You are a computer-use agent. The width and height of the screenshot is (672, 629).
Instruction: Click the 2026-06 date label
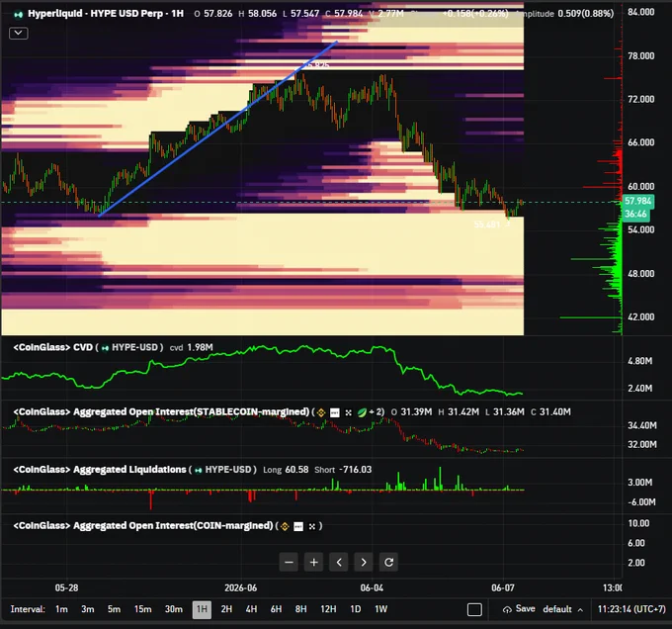pyautogui.click(x=240, y=587)
